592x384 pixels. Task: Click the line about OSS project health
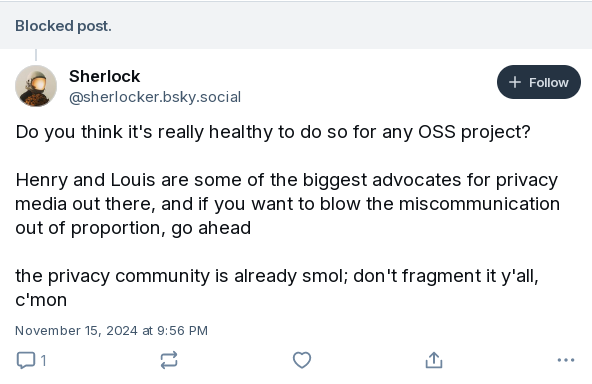273,132
